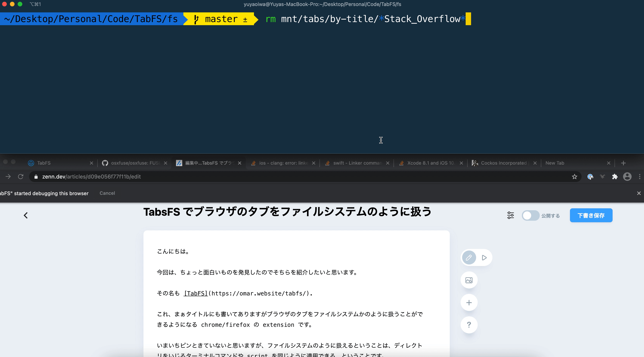Click paragraph starting with 今回は、ちょっと面白い
Image resolution: width=644 pixels, height=357 pixels.
(x=257, y=272)
